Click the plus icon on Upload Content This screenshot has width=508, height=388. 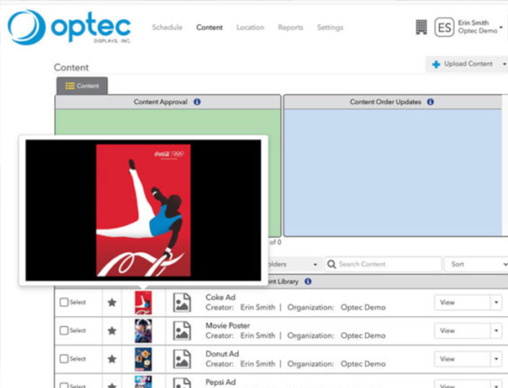click(x=436, y=64)
